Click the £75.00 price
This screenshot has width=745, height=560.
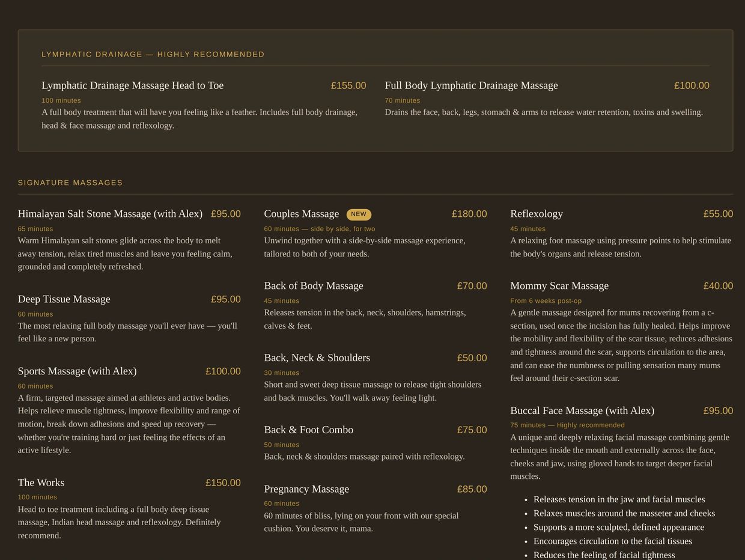point(472,430)
